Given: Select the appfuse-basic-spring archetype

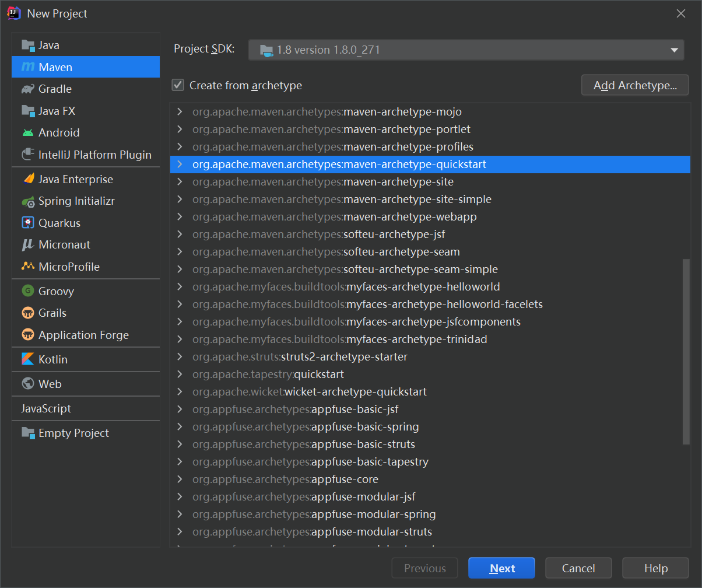Looking at the screenshot, I should [x=364, y=427].
